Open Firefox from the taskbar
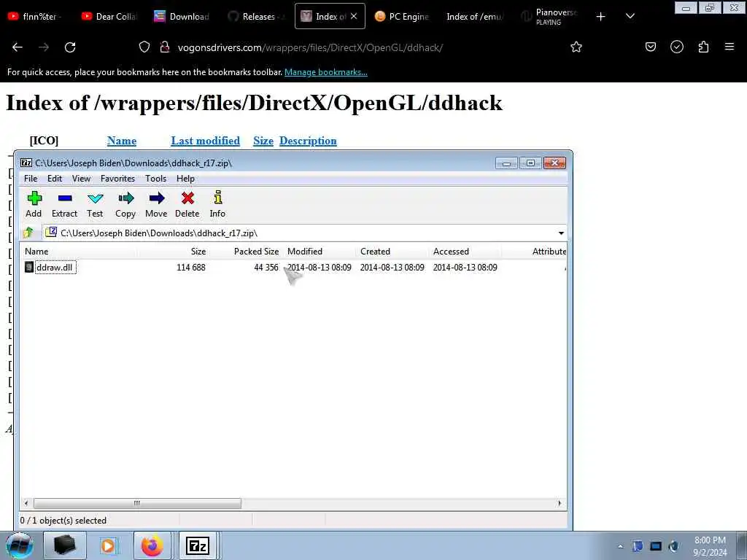Screen dimensions: 747x560 (152, 545)
